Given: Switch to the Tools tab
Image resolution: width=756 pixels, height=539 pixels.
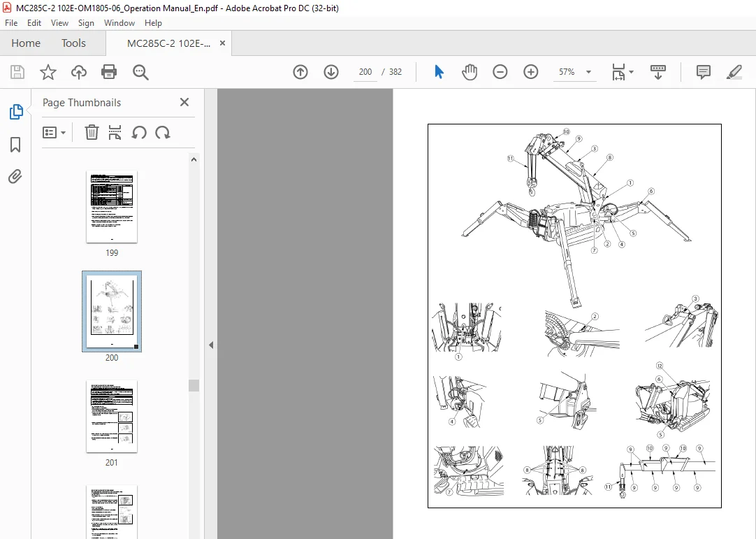Looking at the screenshot, I should pyautogui.click(x=73, y=43).
